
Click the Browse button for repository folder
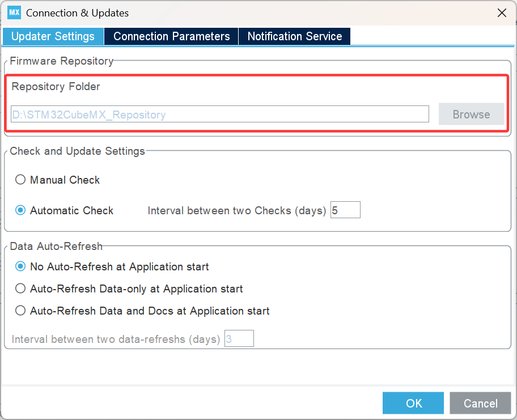471,114
